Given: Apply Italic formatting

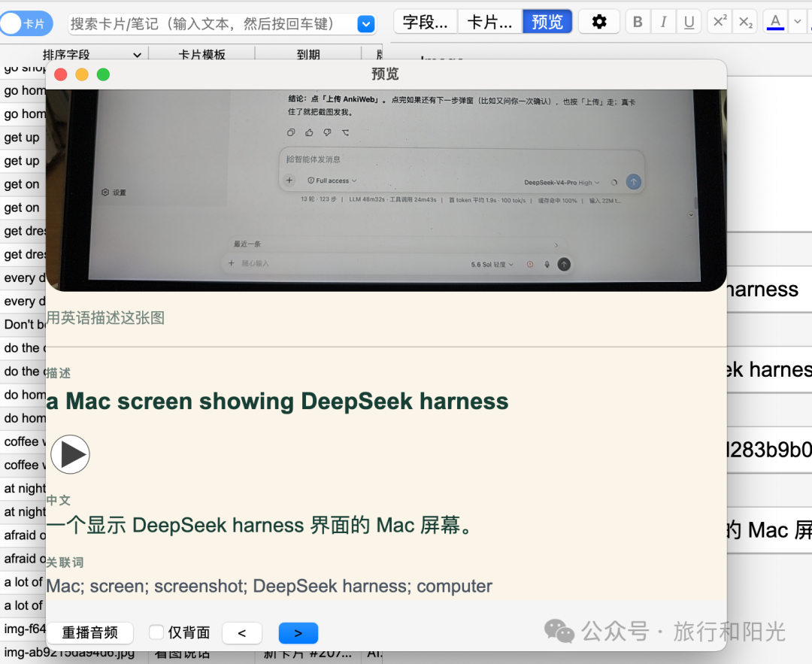Looking at the screenshot, I should tap(663, 22).
